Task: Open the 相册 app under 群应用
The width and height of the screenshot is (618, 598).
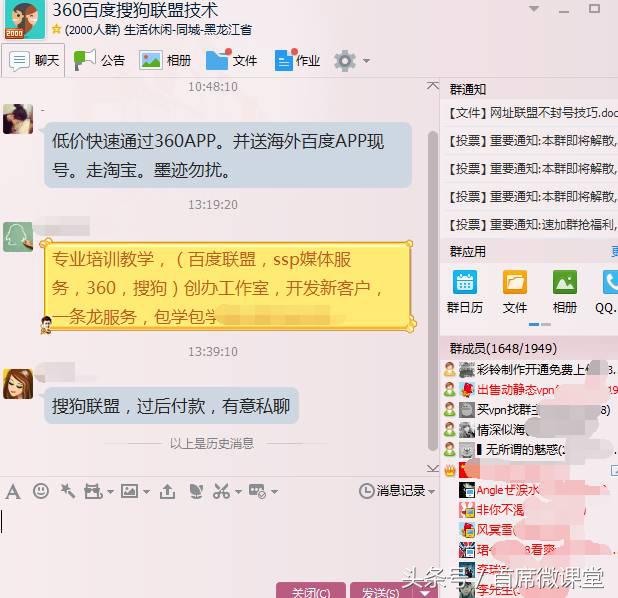Action: (565, 282)
